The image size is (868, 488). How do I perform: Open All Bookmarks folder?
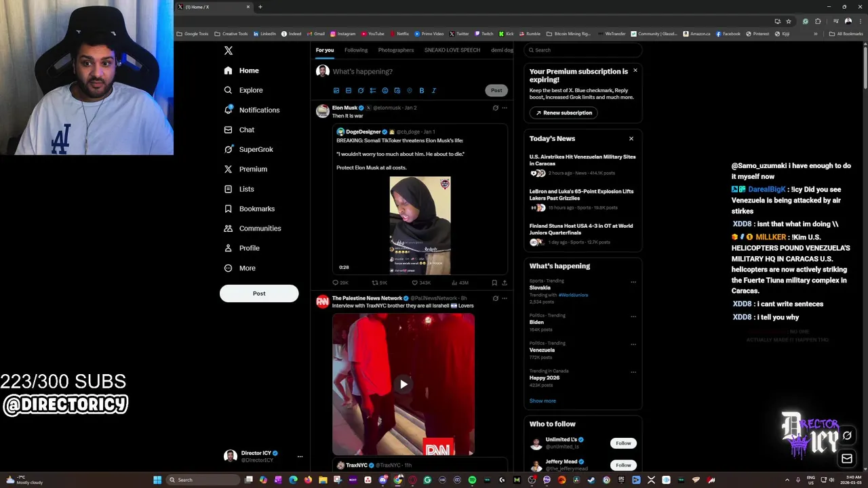pyautogui.click(x=846, y=34)
